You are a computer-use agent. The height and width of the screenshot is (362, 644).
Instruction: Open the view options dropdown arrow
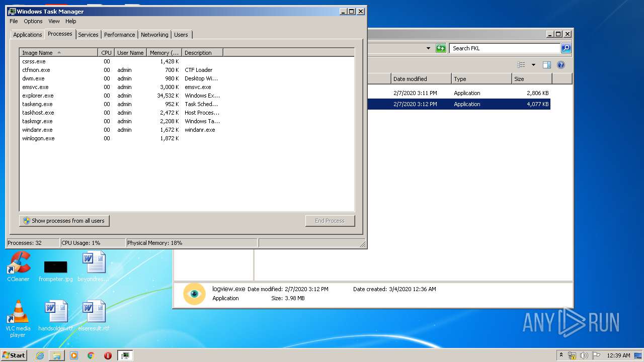[533, 65]
